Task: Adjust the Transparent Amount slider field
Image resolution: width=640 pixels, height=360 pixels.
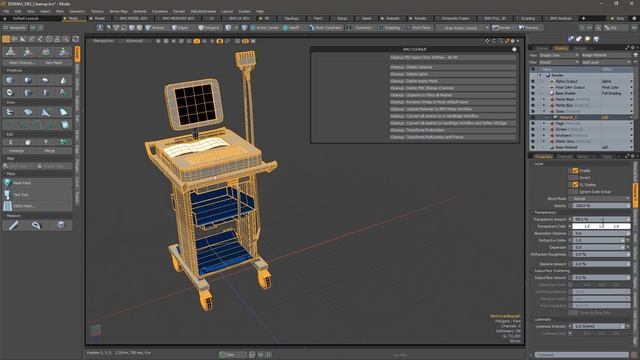Action: [x=601, y=219]
